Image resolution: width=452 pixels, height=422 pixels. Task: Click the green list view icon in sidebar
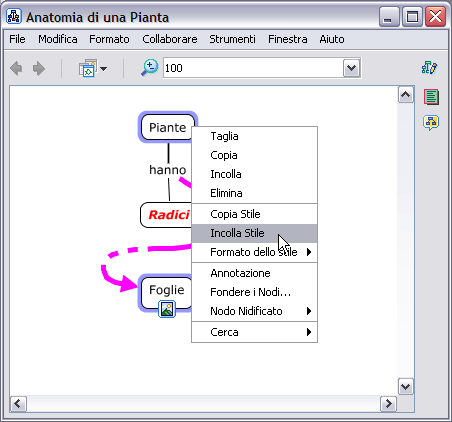[x=431, y=97]
